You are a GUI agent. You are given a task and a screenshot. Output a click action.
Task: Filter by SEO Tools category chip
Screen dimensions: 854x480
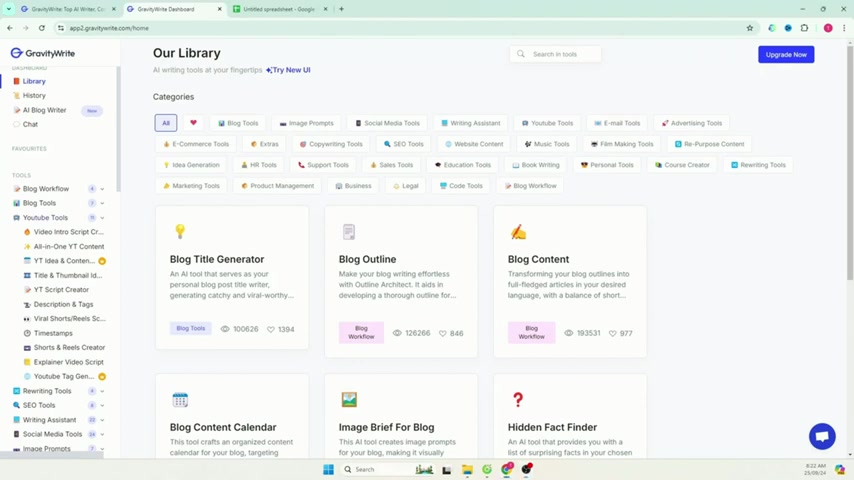click(404, 144)
